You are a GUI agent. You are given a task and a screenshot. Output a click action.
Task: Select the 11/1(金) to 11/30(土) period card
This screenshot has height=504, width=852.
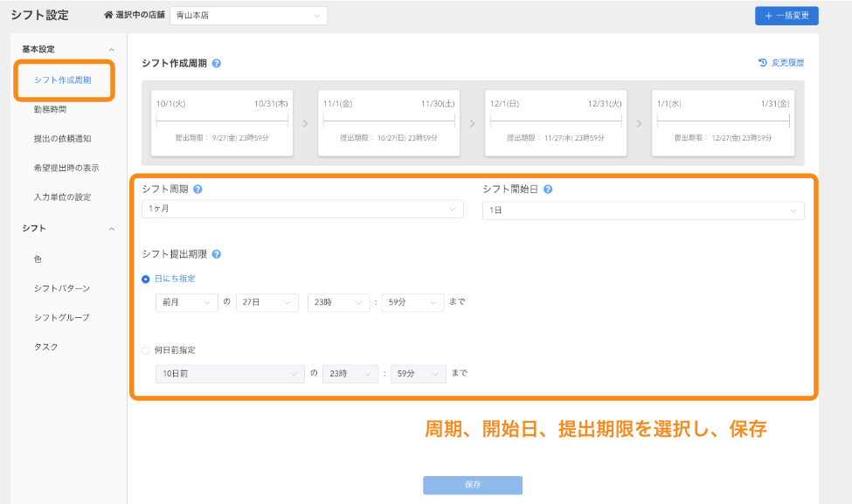(389, 123)
